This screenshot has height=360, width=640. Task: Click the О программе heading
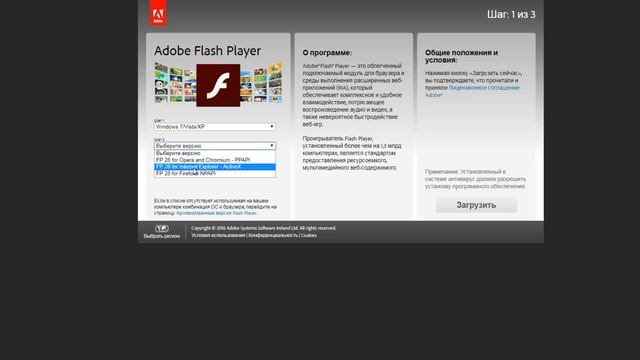327,53
